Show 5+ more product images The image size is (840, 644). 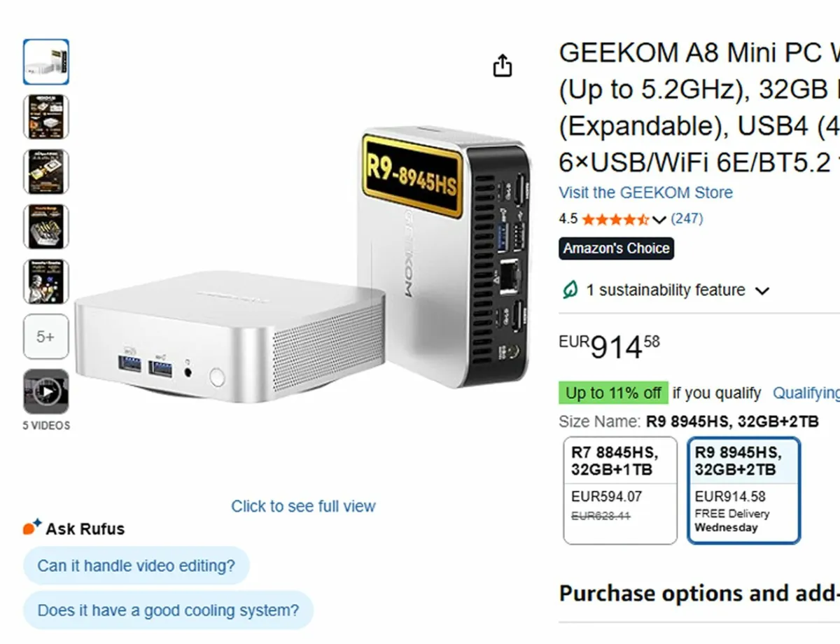point(46,337)
